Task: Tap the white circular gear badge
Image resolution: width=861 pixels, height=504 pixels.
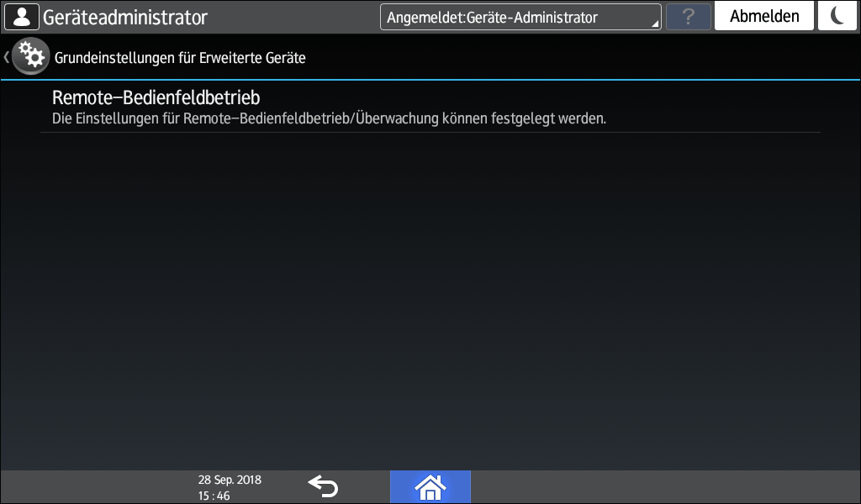Action: (x=31, y=55)
